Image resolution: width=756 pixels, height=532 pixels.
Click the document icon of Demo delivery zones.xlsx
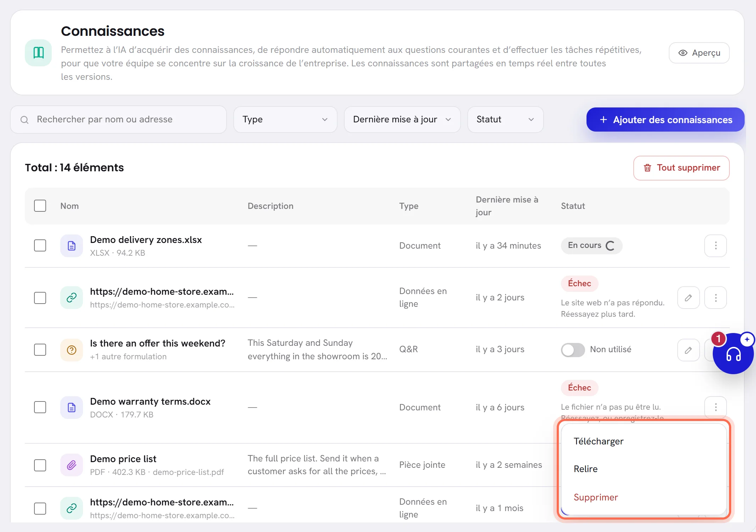point(72,245)
